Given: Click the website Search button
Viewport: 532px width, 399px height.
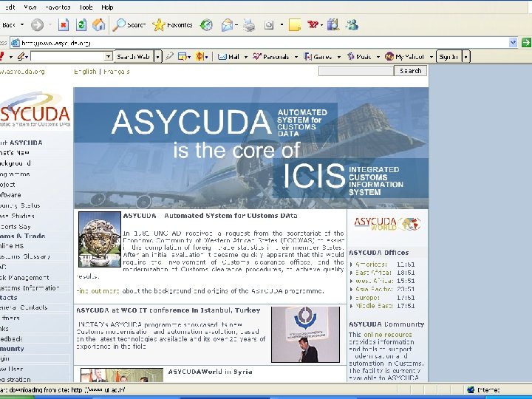Looking at the screenshot, I should pyautogui.click(x=410, y=71).
